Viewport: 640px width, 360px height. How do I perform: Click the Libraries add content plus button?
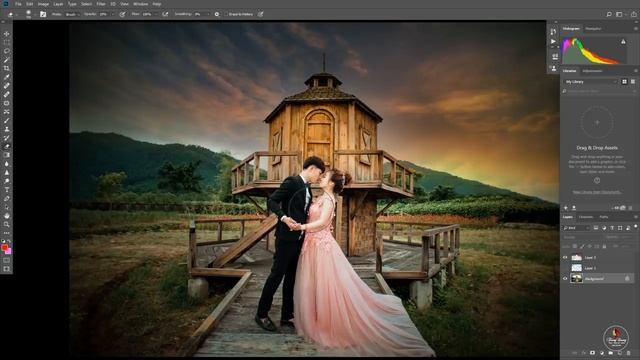pyautogui.click(x=566, y=208)
